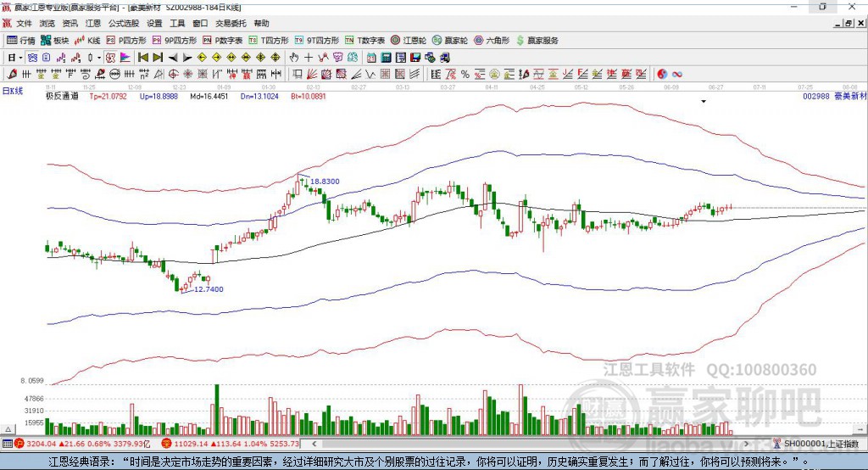868x470 pixels.
Task: Click the colored flag icon
Action: pos(125,58)
